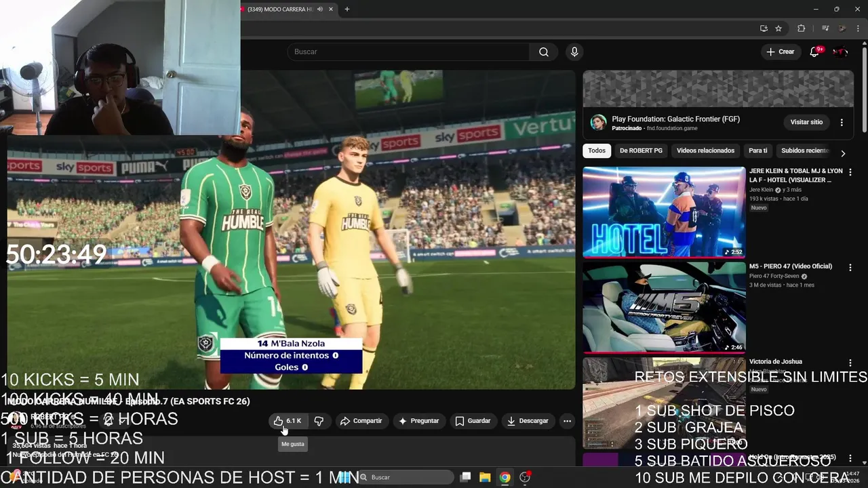Mute the MODO CARRERA browser tab audio

click(320, 9)
